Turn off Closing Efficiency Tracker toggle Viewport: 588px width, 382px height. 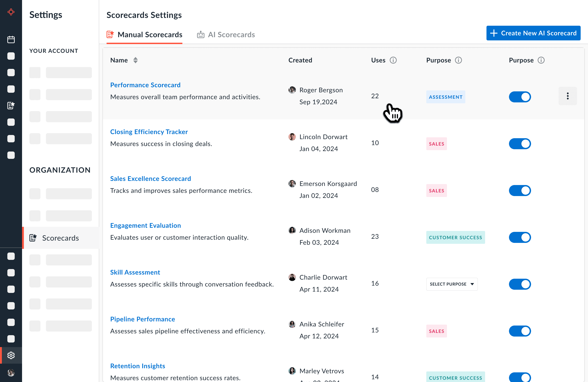tap(520, 144)
